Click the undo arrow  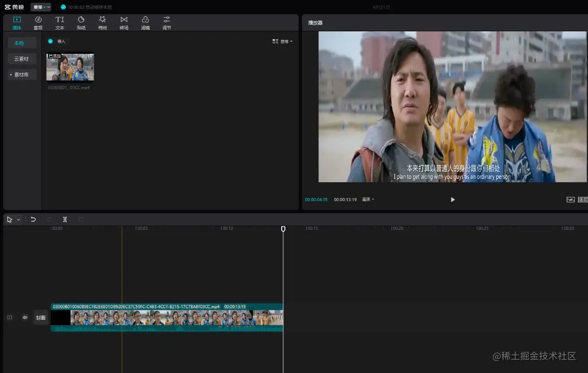[x=33, y=219]
